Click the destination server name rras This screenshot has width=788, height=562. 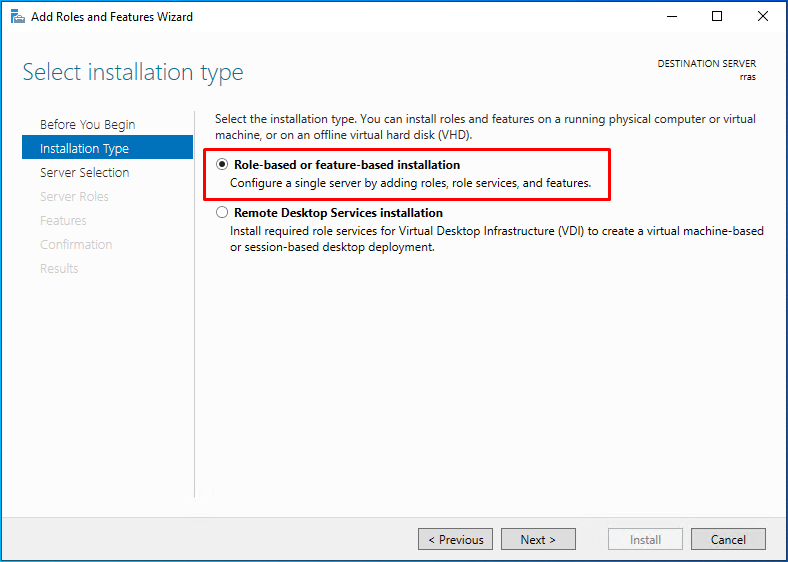[x=748, y=77]
